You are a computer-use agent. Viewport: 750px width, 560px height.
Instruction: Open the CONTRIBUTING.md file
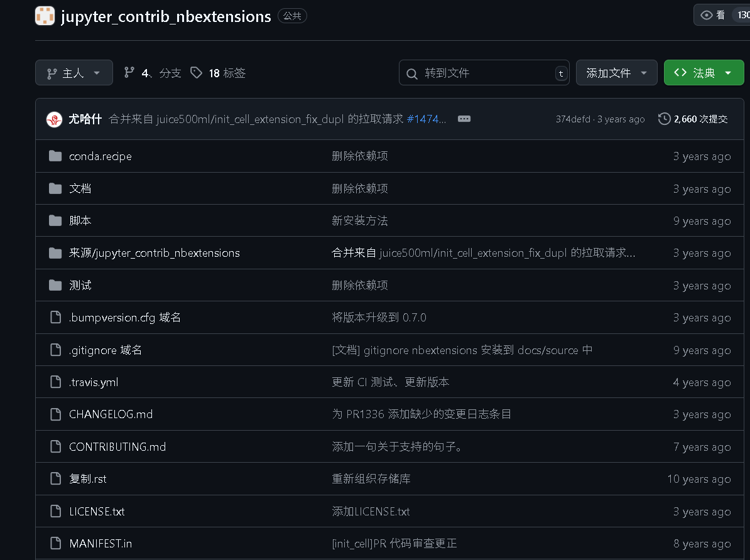tap(117, 446)
